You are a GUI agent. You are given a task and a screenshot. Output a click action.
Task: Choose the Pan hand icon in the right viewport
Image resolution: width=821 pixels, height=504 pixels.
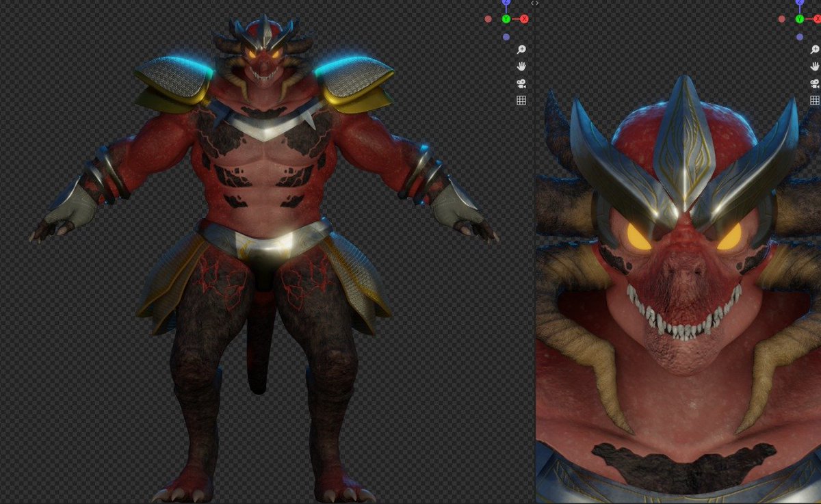pyautogui.click(x=815, y=67)
